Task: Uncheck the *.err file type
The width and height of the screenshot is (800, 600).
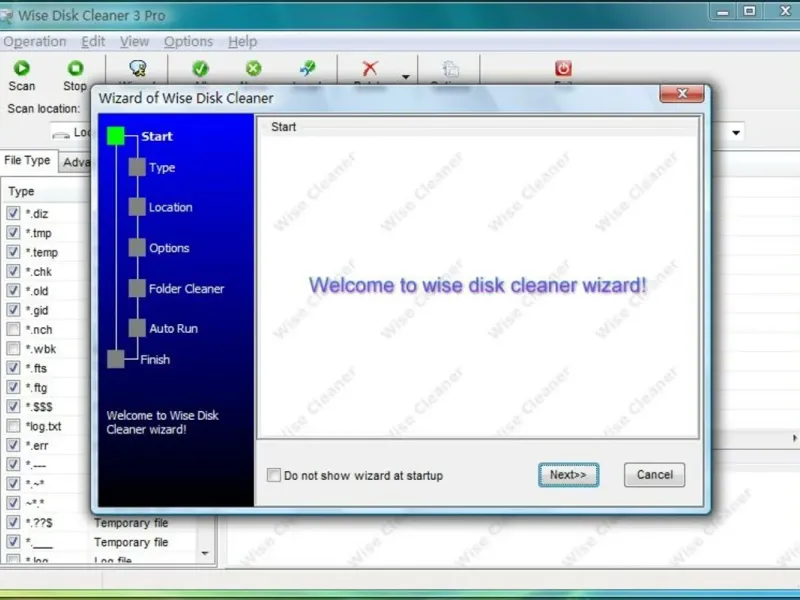Action: coord(13,445)
